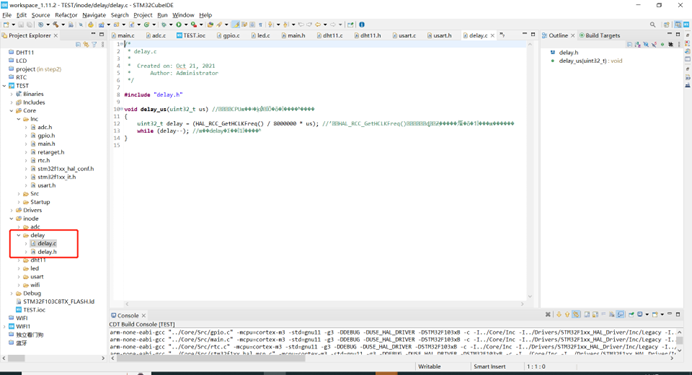Click the New file icon in toolbar
692x375 pixels.
6,25
